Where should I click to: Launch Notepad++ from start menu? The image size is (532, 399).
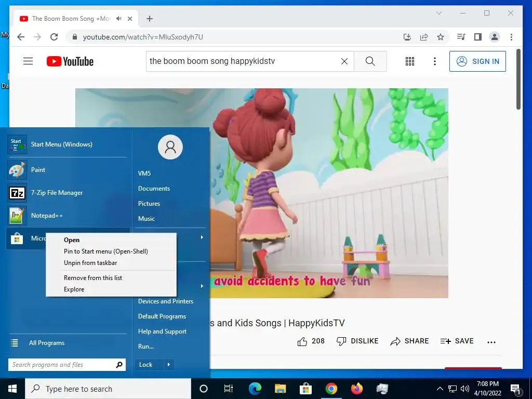pyautogui.click(x=68, y=216)
